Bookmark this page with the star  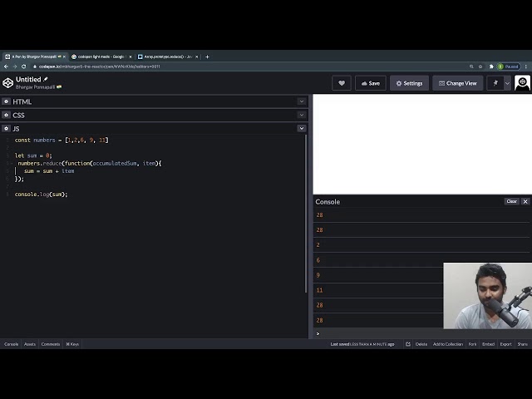pyautogui.click(x=480, y=66)
